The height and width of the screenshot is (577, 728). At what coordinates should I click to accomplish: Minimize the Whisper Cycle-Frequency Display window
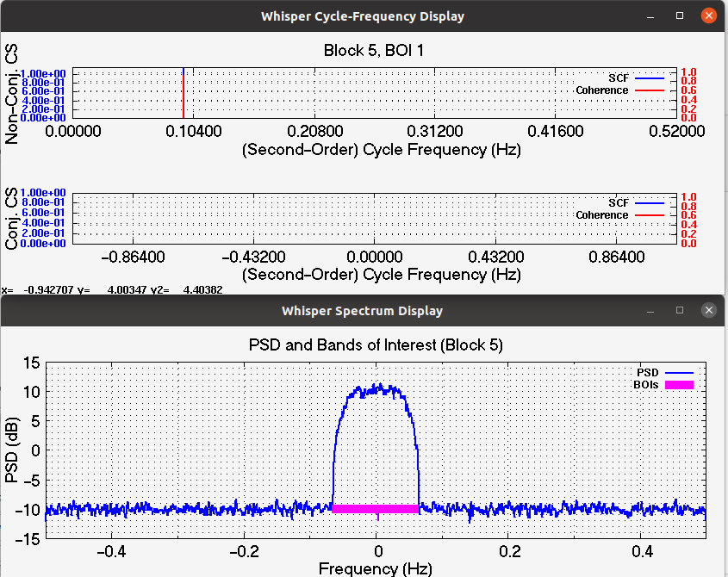pos(652,16)
